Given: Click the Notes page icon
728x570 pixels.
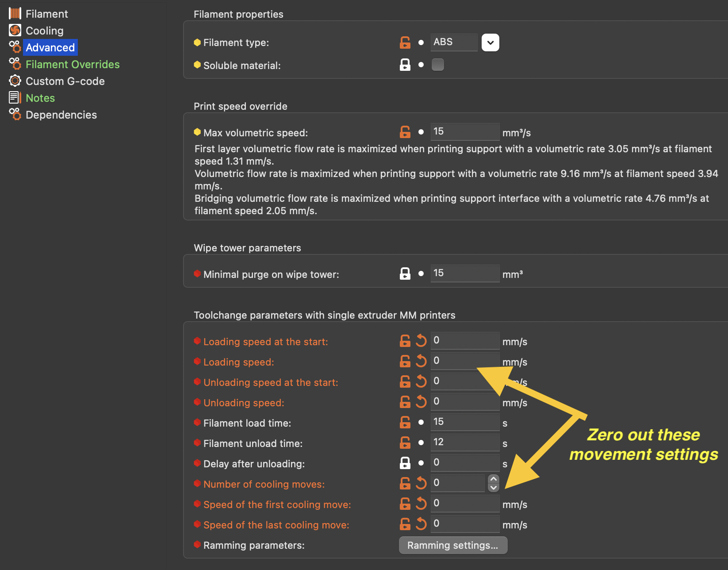Looking at the screenshot, I should (15, 97).
